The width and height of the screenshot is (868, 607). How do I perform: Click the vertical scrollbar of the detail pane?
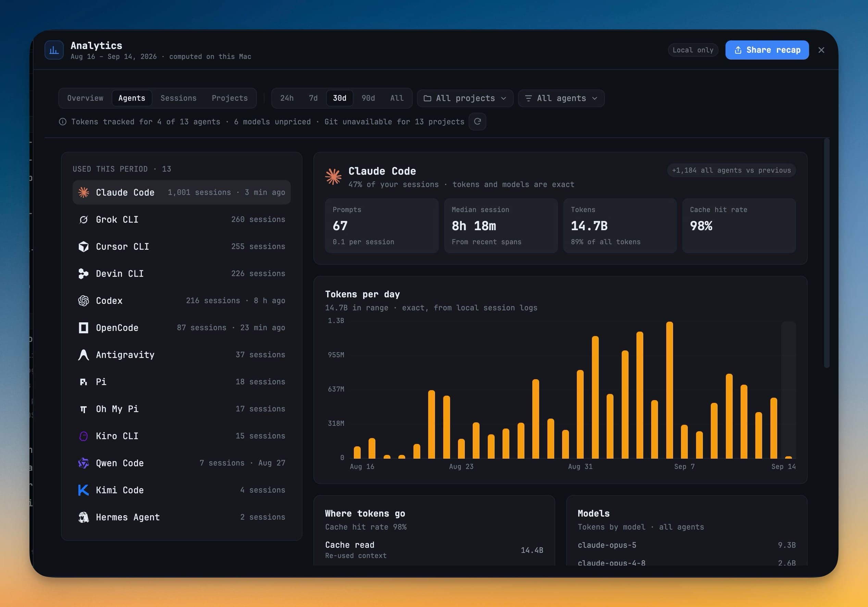tap(827, 253)
